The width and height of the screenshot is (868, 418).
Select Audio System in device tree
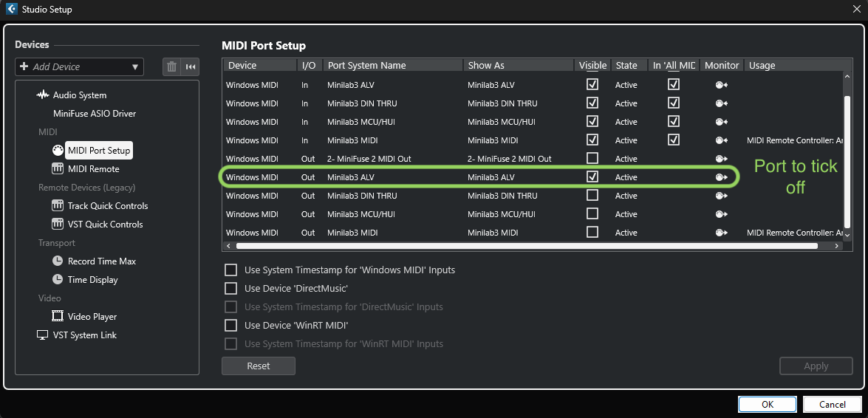pos(80,95)
